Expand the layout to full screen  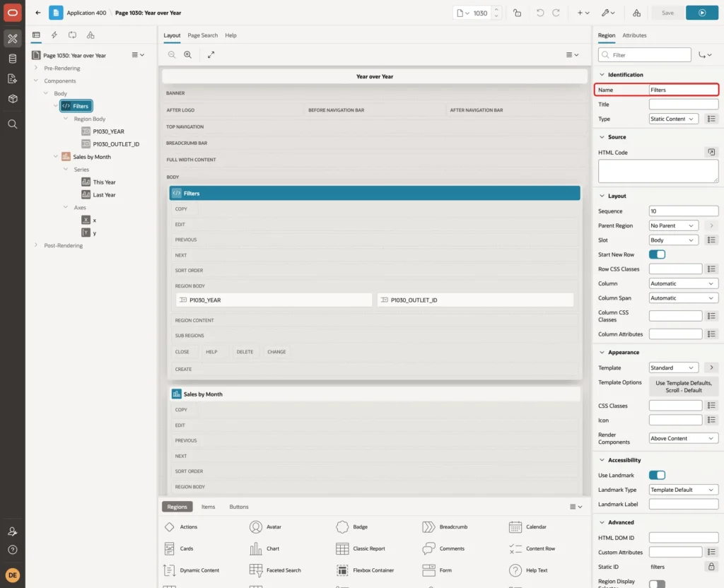(x=211, y=55)
